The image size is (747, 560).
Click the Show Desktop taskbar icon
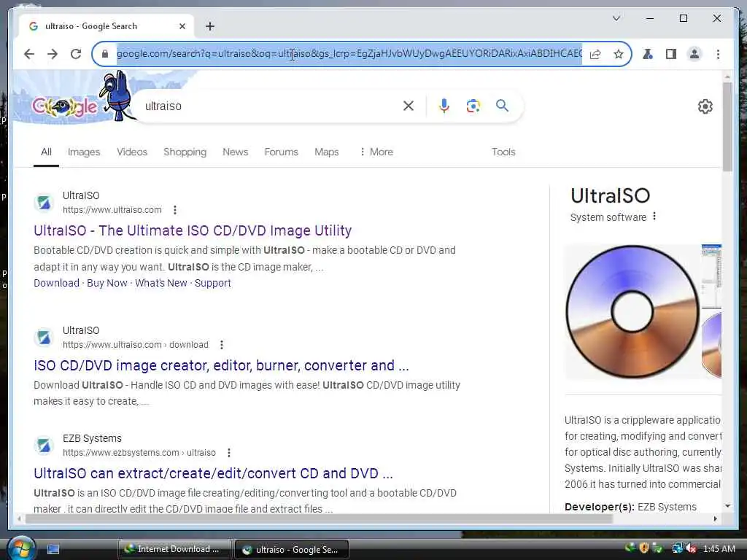[53, 550]
